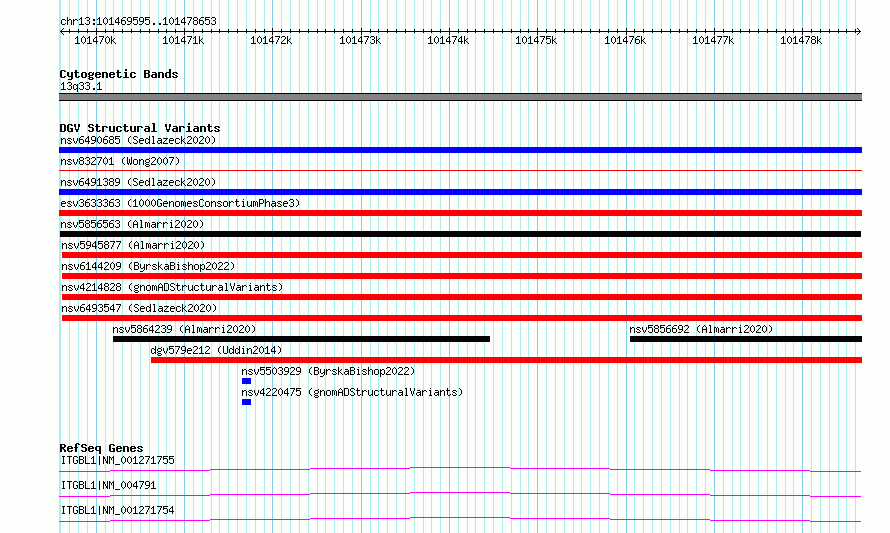Open the nsv6144209 (ByrskaBishop2022) variant label
Screen dimensions: 890x533
coord(148,266)
